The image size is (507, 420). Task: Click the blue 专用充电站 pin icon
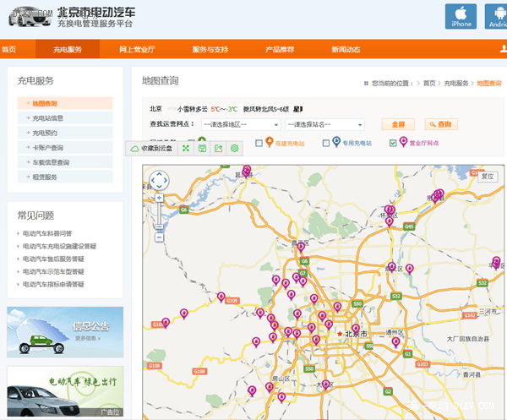tap(336, 142)
